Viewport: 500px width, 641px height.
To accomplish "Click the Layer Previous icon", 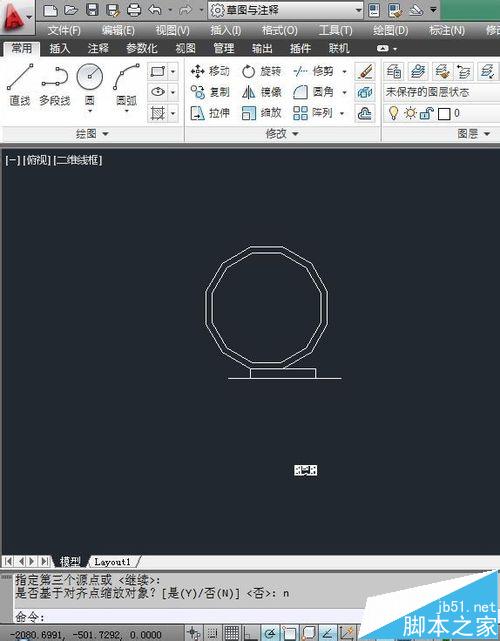I will (464, 72).
